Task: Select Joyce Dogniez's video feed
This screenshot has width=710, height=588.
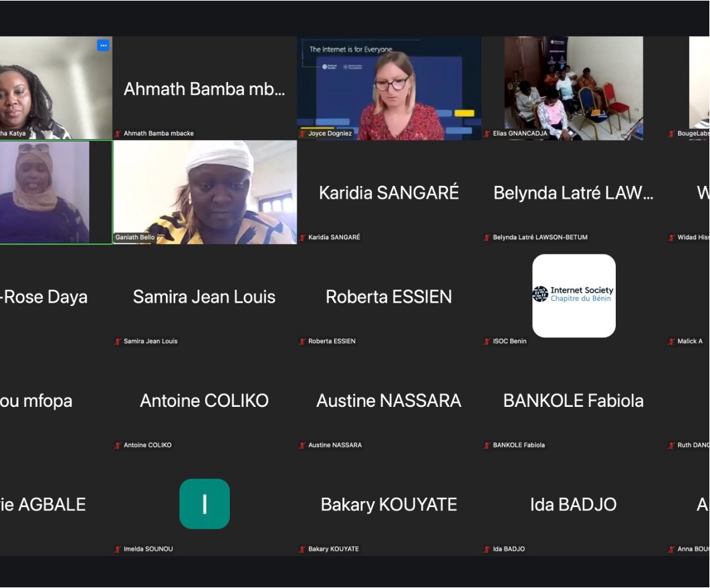Action: pyautogui.click(x=389, y=88)
